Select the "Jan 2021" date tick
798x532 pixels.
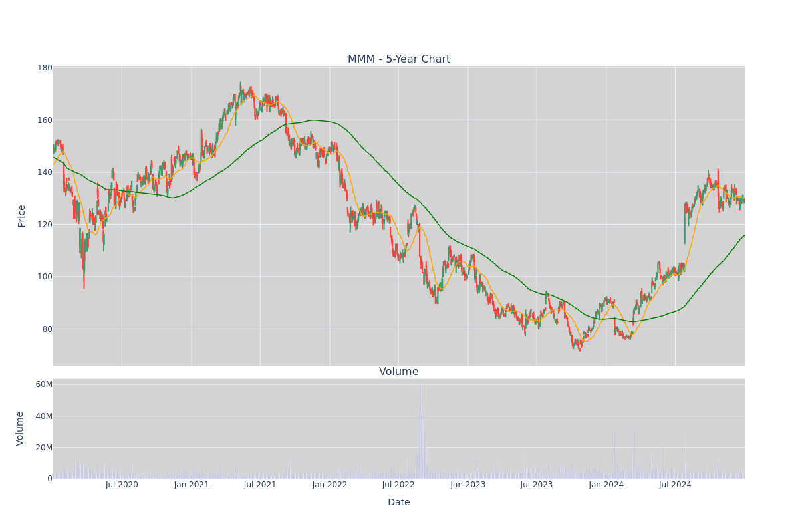click(x=192, y=485)
